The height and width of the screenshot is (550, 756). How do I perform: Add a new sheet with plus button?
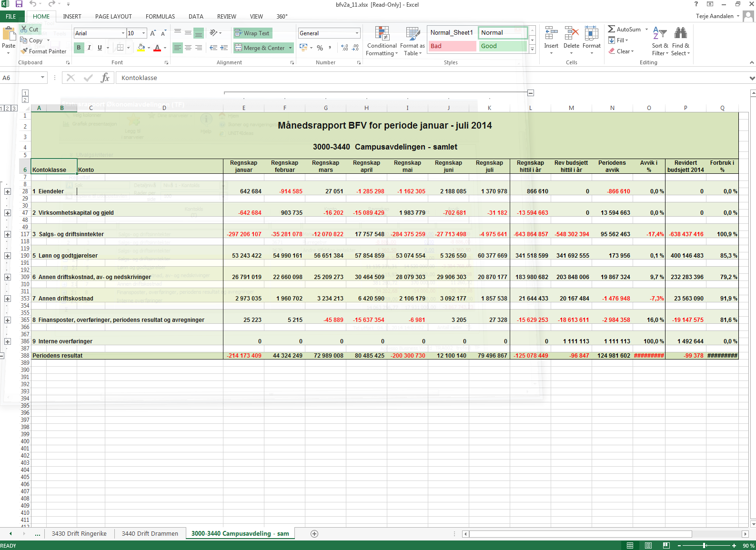(314, 534)
